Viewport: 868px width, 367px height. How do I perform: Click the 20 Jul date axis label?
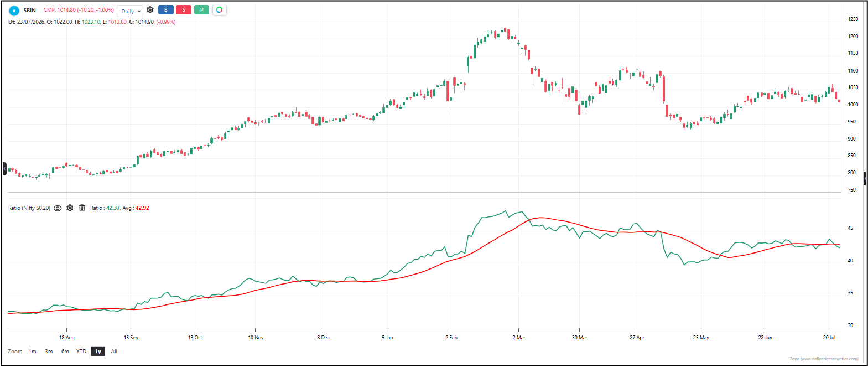[829, 338]
